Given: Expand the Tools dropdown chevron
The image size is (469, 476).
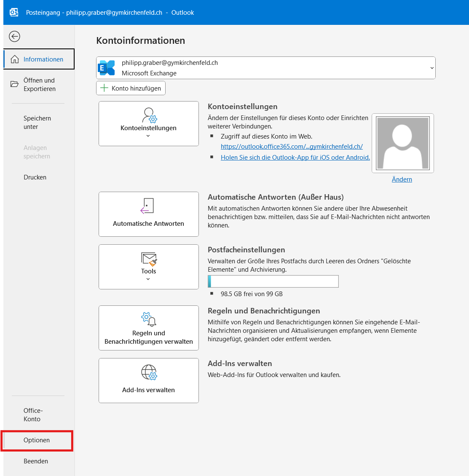Looking at the screenshot, I should 148,279.
